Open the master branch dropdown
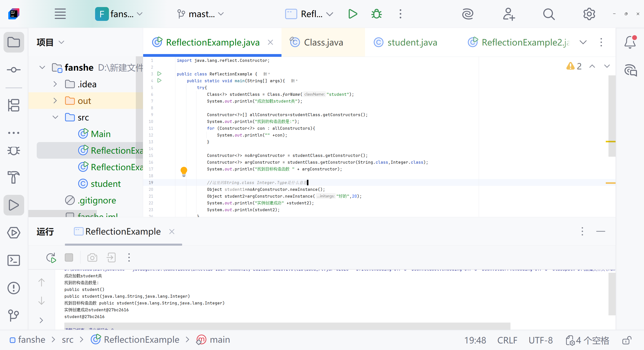This screenshot has height=350, width=644. click(x=200, y=14)
